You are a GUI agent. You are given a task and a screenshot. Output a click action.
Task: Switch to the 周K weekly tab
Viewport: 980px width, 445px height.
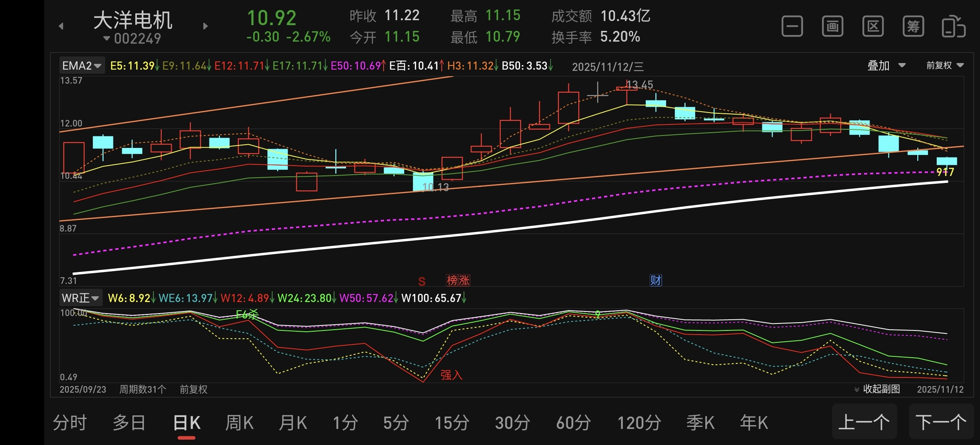[x=239, y=423]
